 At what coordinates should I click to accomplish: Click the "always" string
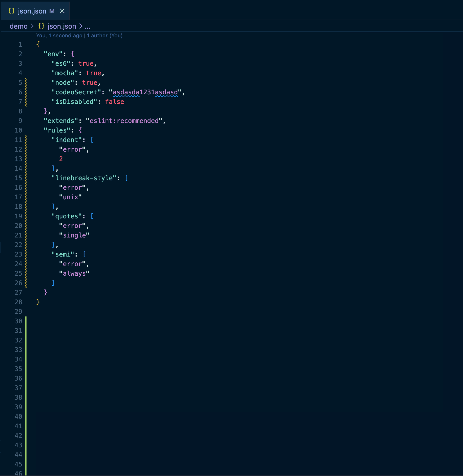pos(74,274)
